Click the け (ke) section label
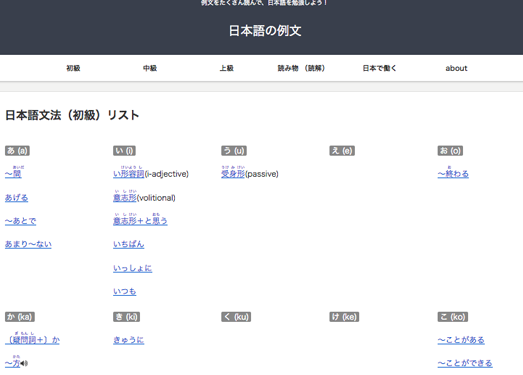This screenshot has width=523, height=375. [344, 317]
